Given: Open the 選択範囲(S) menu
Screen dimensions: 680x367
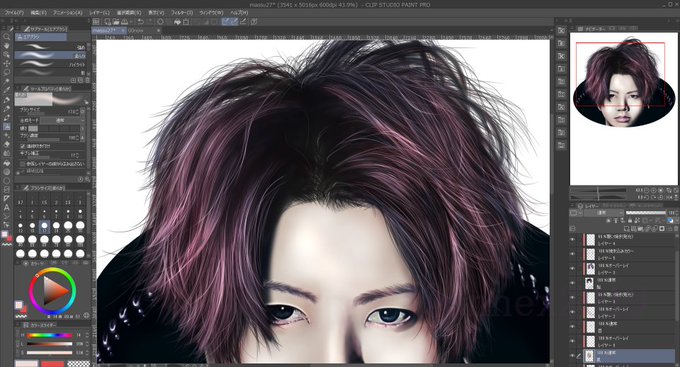Looking at the screenshot, I should click(x=129, y=13).
